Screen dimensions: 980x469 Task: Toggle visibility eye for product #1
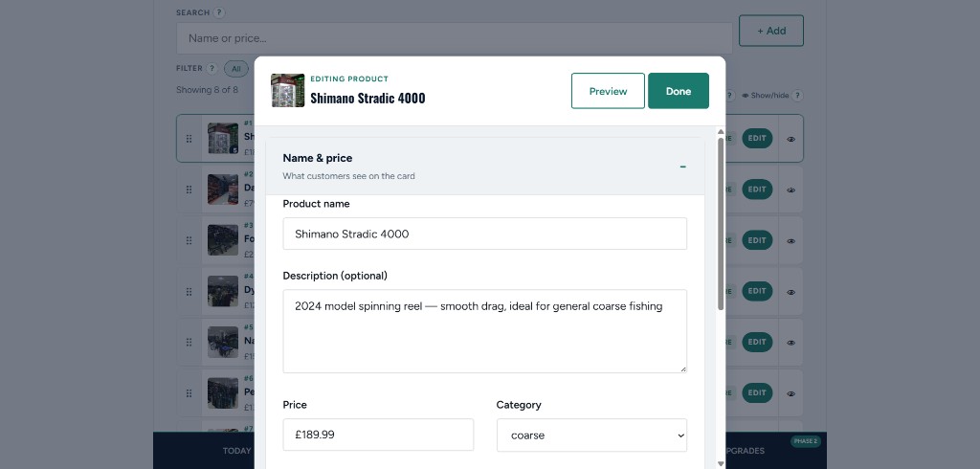tap(791, 139)
